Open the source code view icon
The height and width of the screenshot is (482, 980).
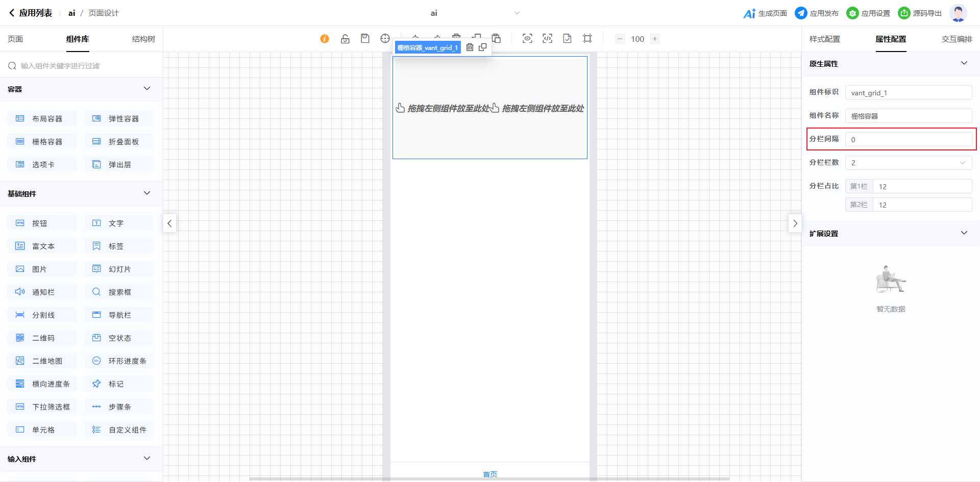(547, 39)
